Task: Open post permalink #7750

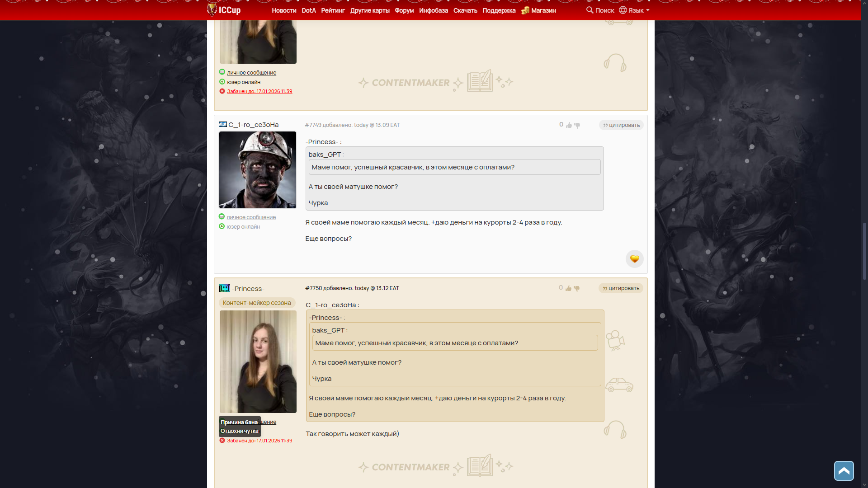Action: (313, 288)
